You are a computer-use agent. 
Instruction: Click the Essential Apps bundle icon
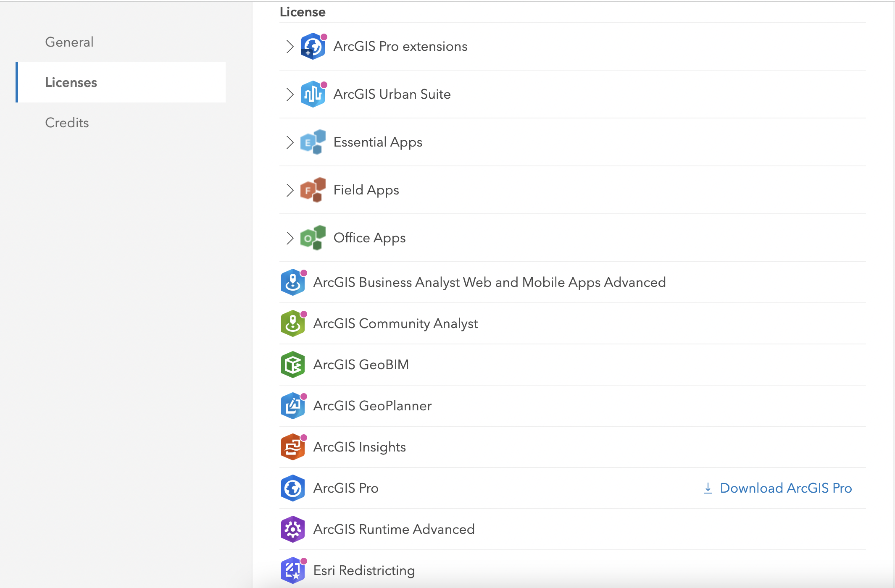click(x=313, y=142)
